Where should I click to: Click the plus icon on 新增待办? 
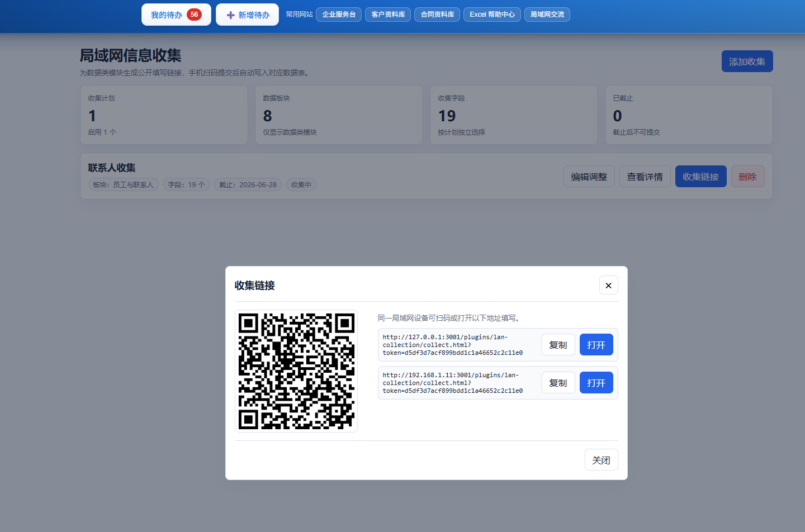click(230, 15)
